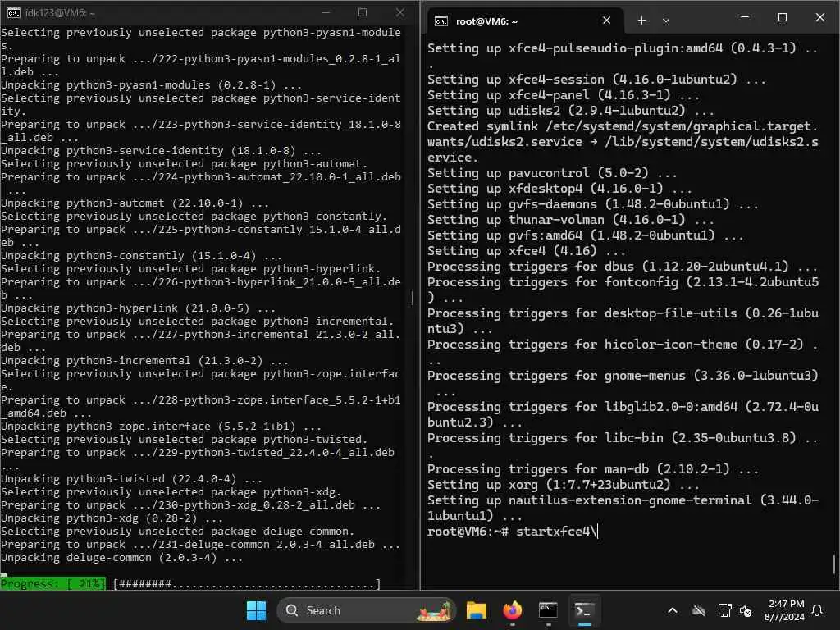Click 'Setting up pavucontrol' line
Image resolution: width=840 pixels, height=630 pixels.
coord(552,172)
